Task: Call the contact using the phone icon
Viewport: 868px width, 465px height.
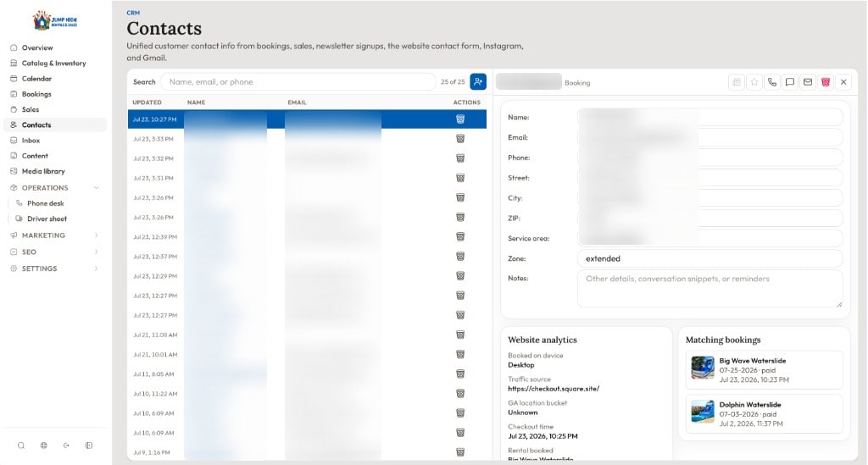Action: coord(771,82)
